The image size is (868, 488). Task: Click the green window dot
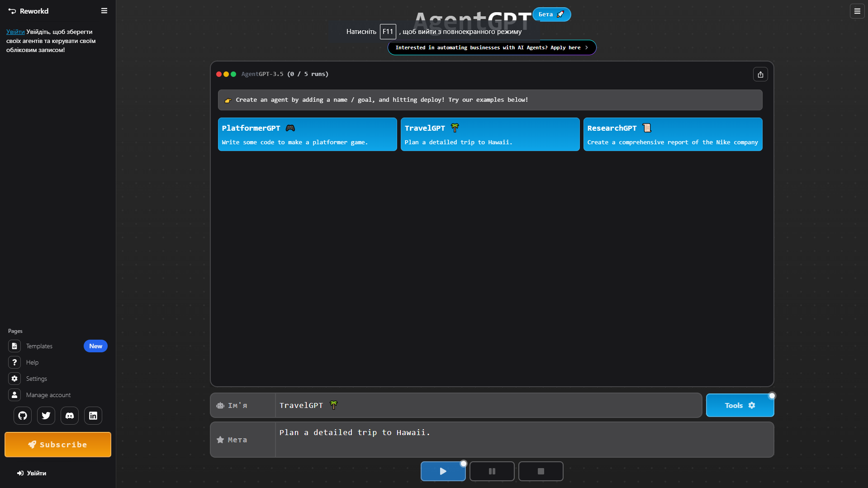[233, 74]
